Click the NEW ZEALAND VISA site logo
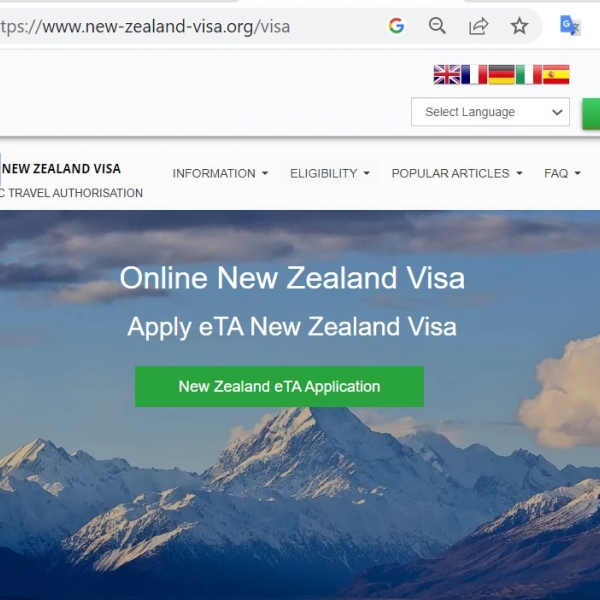This screenshot has width=600, height=600. point(61,169)
